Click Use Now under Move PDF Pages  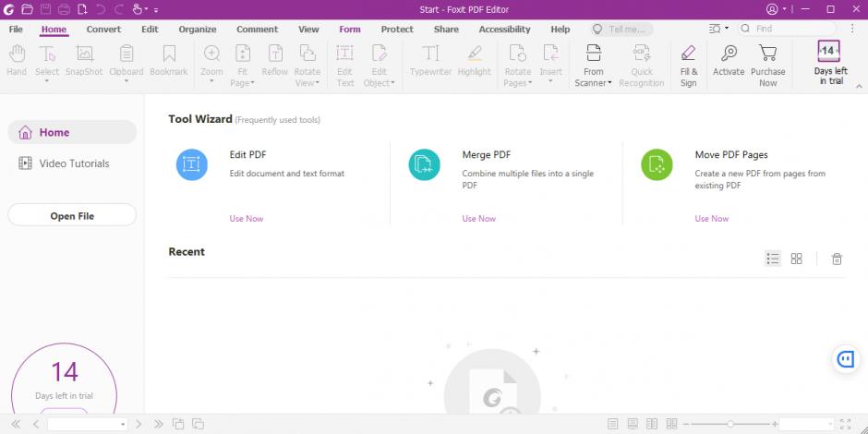tap(712, 219)
